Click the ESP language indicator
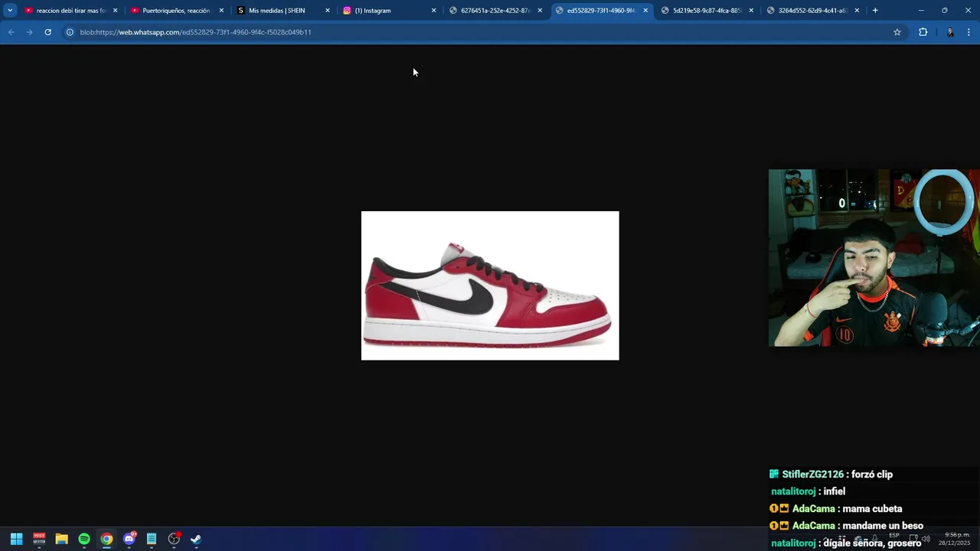This screenshot has width=980, height=551. pyautogui.click(x=893, y=536)
